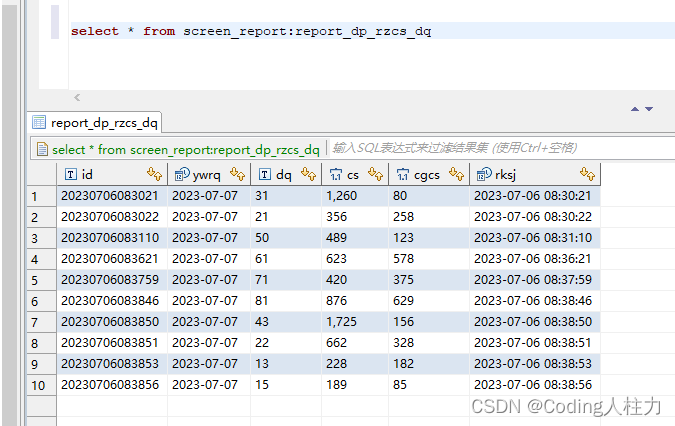Screen dimensions: 675x426
Task: Select rksj cell 2023-07-06 08:38:56
Action: pyautogui.click(x=535, y=385)
